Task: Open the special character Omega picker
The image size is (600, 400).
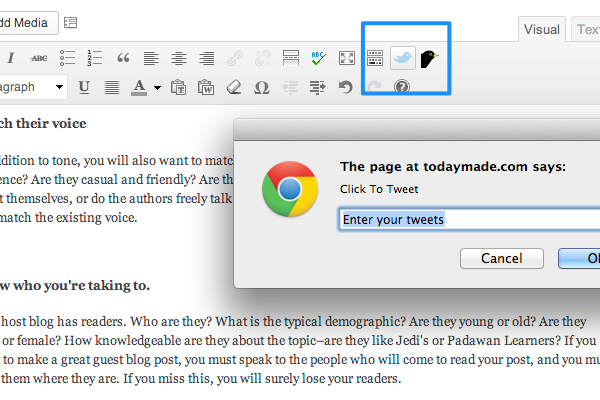Action: (262, 87)
